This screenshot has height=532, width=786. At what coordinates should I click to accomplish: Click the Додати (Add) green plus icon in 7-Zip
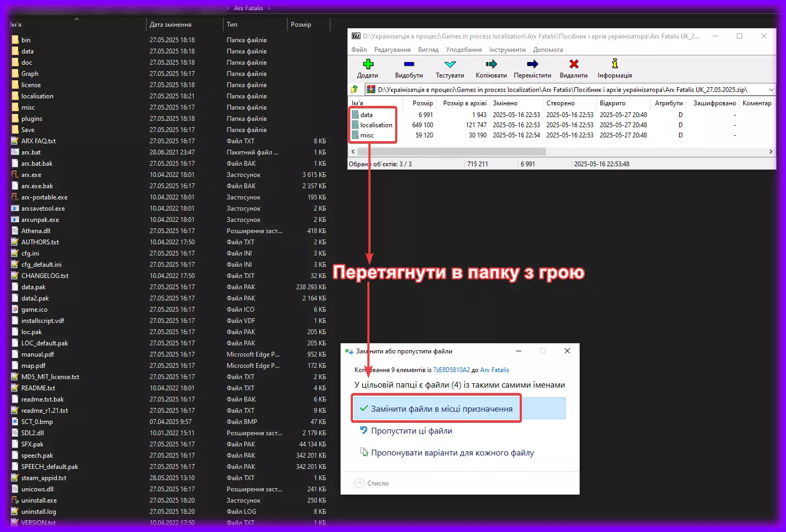click(x=368, y=64)
